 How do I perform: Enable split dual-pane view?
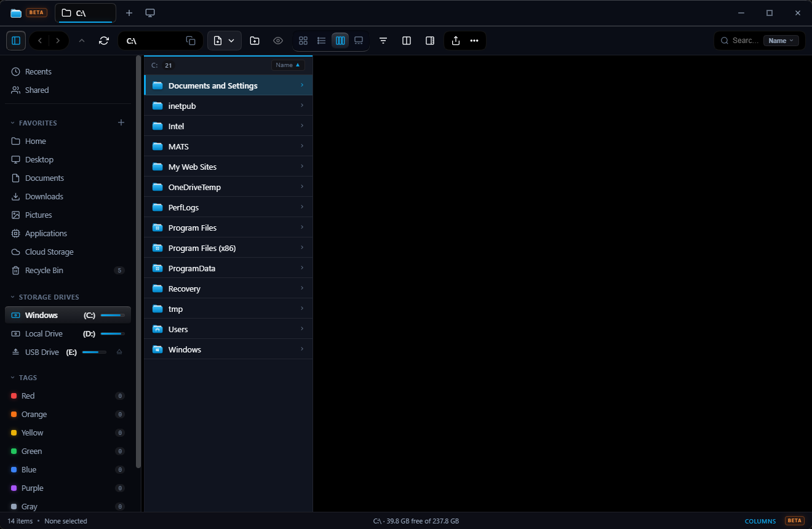[407, 41]
